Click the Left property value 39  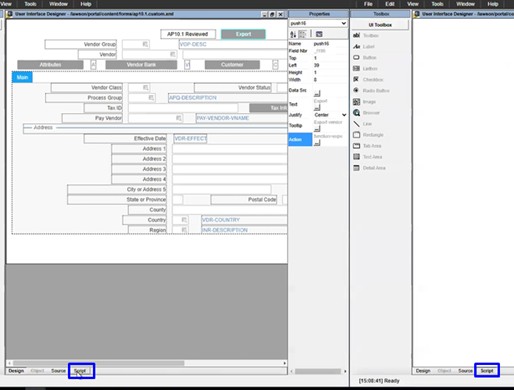click(316, 65)
